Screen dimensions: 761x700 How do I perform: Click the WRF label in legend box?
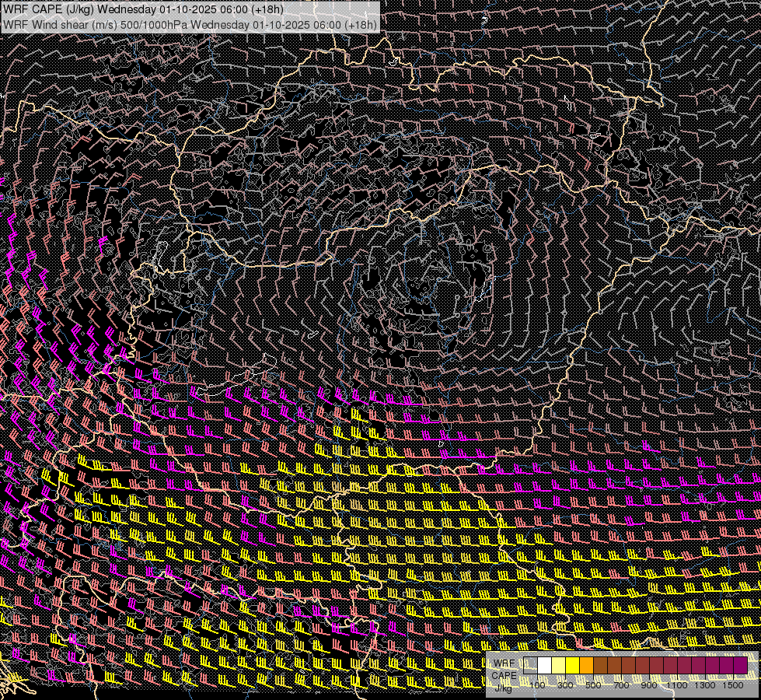click(504, 663)
